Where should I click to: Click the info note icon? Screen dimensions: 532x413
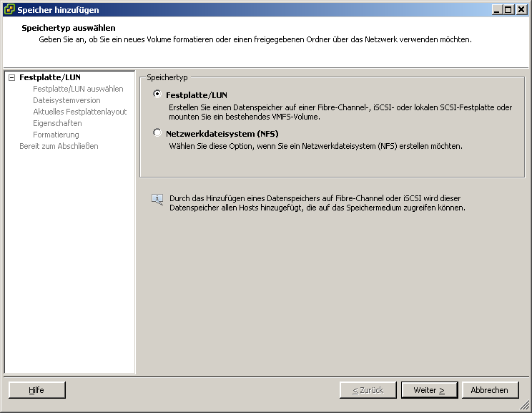click(157, 200)
